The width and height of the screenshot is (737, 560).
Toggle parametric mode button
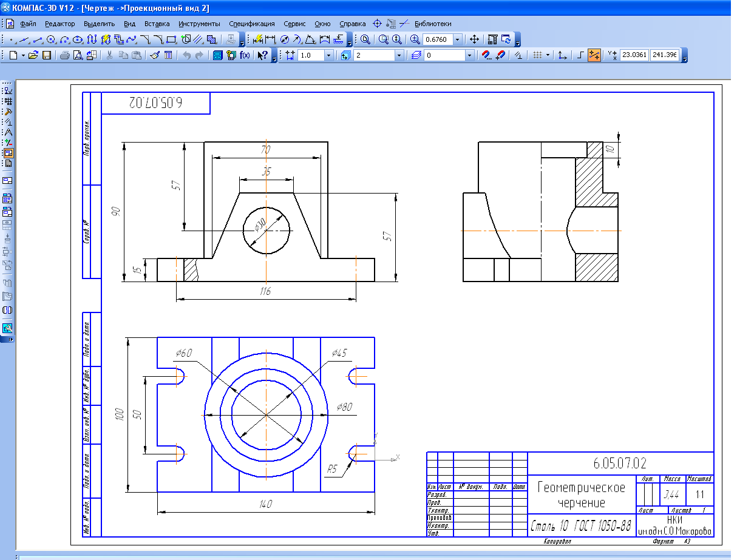click(x=518, y=55)
